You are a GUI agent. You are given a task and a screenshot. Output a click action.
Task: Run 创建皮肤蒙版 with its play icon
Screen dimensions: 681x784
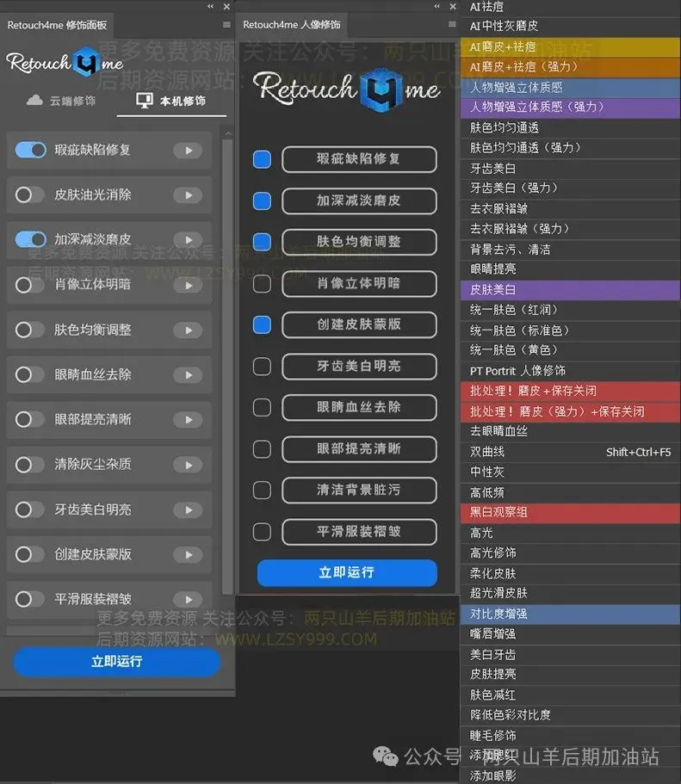click(x=189, y=554)
